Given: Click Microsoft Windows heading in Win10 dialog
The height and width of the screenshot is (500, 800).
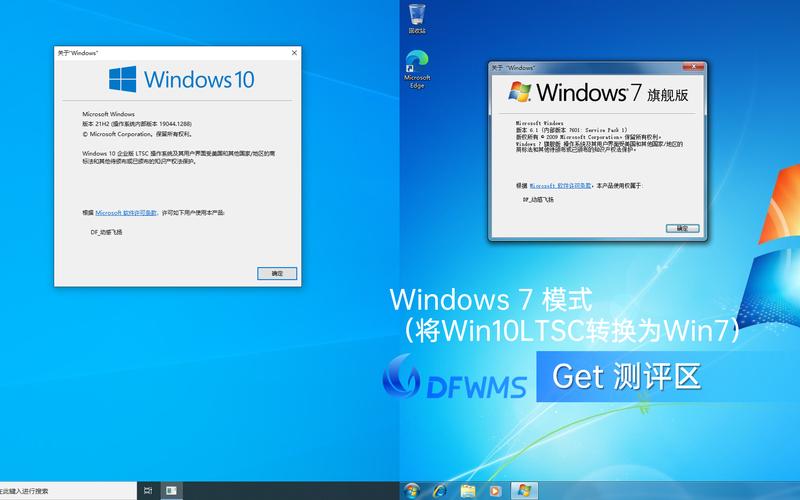Looking at the screenshot, I should point(108,114).
